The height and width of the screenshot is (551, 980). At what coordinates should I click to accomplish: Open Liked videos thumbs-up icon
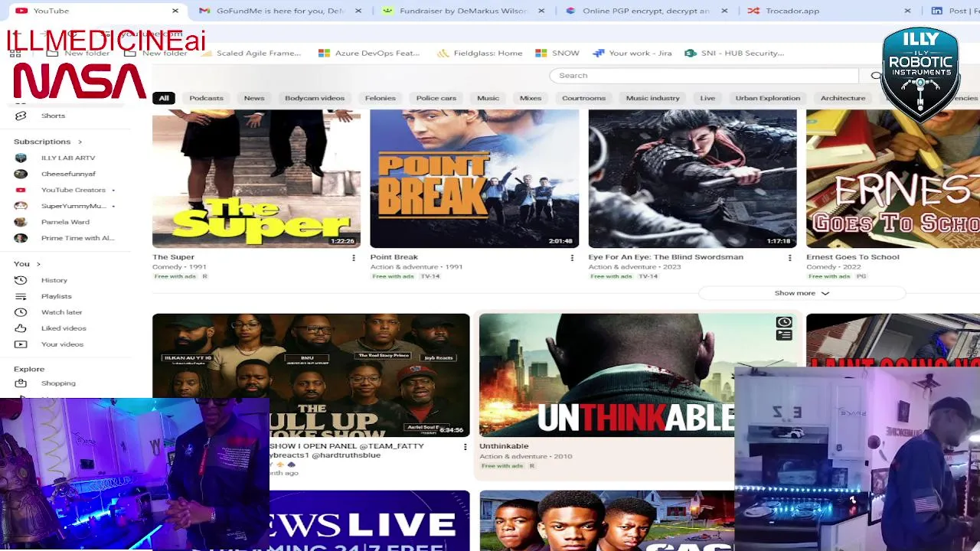[21, 328]
